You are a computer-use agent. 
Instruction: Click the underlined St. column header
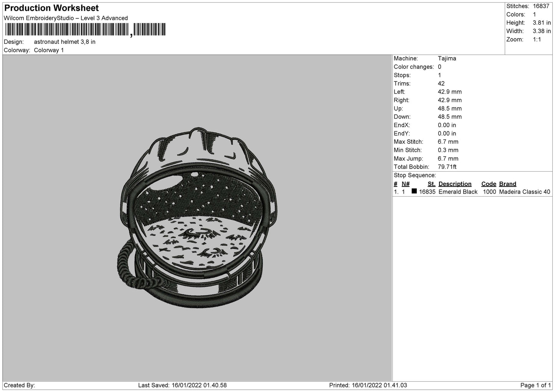431,184
